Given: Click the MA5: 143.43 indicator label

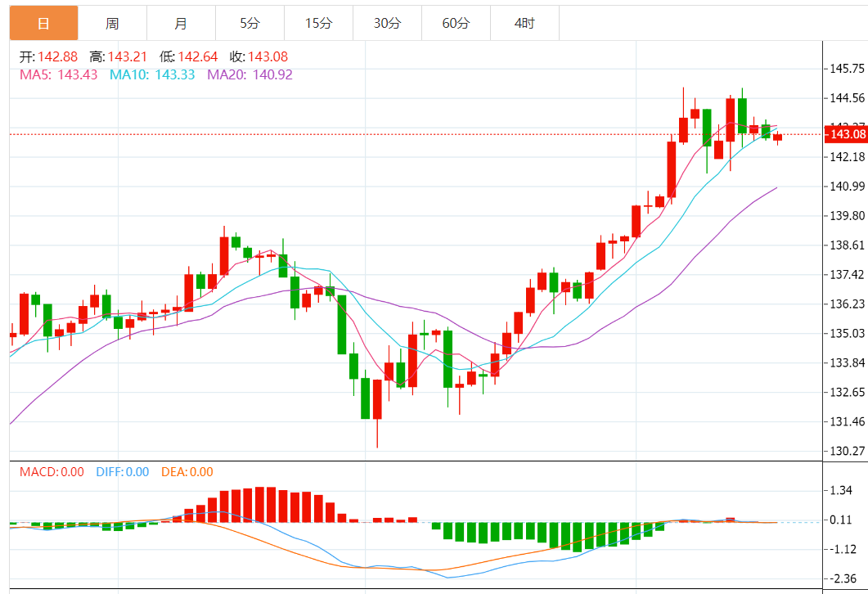Looking at the screenshot, I should (59, 74).
